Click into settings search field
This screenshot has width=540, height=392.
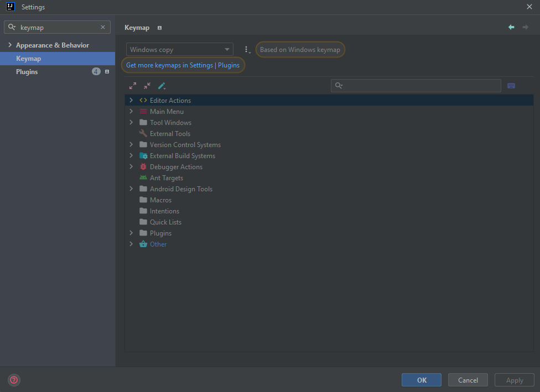[57, 27]
